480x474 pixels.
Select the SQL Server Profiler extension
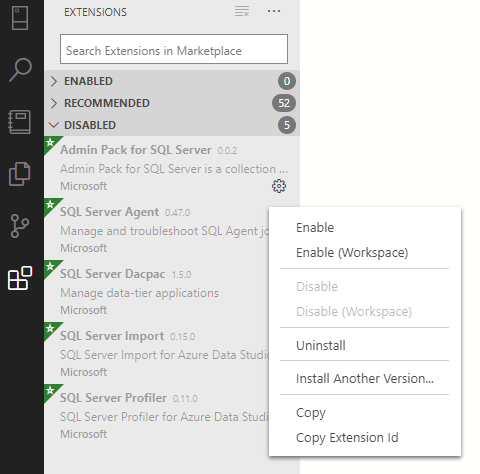click(157, 415)
